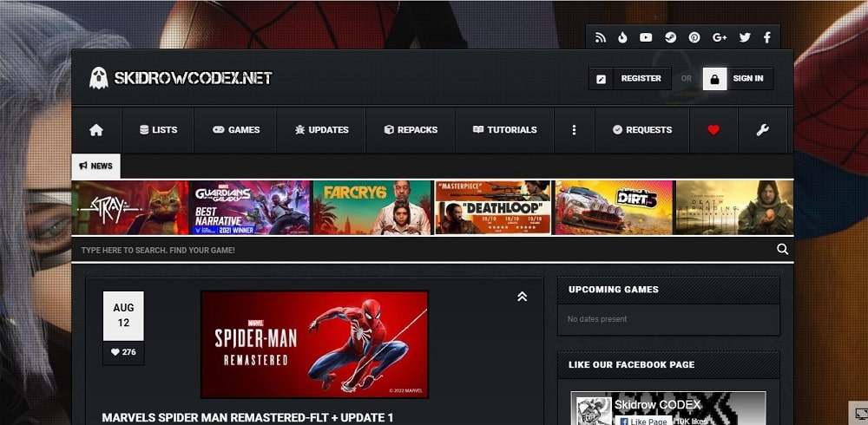This screenshot has width=868, height=425.
Task: Open the Google Plus social icon
Action: (x=719, y=37)
